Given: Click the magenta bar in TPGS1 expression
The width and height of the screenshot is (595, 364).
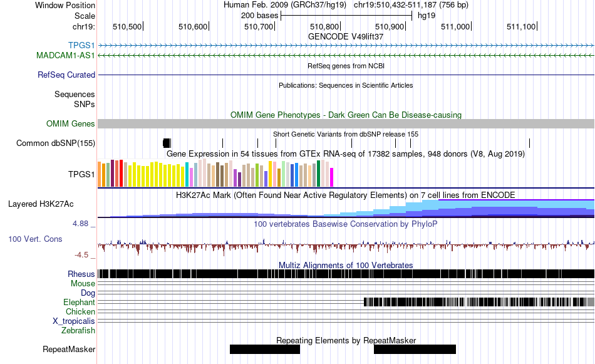Looking at the screenshot, I should click(x=332, y=177).
